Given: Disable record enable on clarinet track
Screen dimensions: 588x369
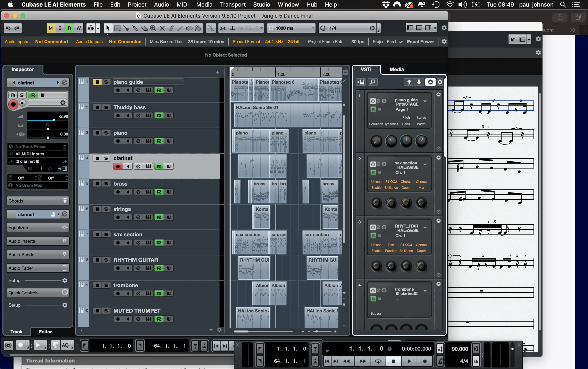Looking at the screenshot, I should (118, 166).
